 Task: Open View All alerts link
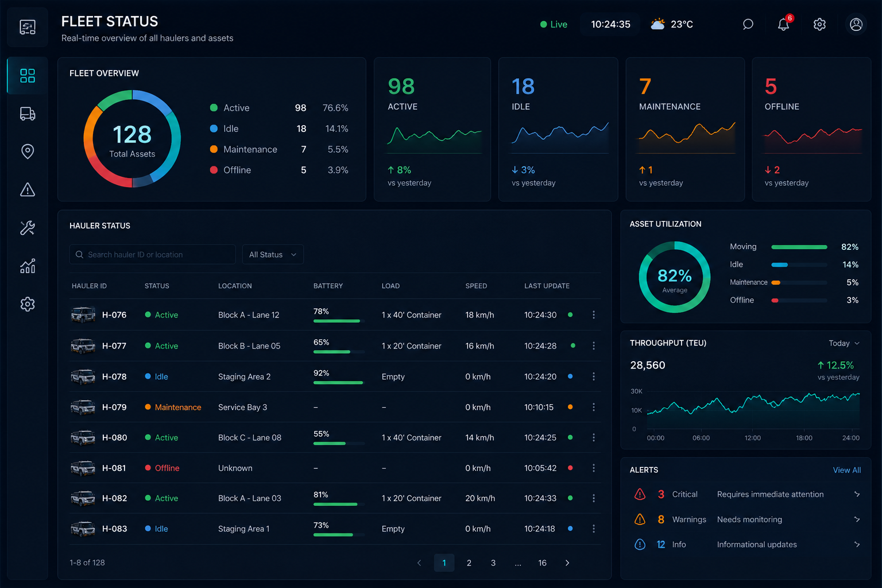click(x=847, y=470)
